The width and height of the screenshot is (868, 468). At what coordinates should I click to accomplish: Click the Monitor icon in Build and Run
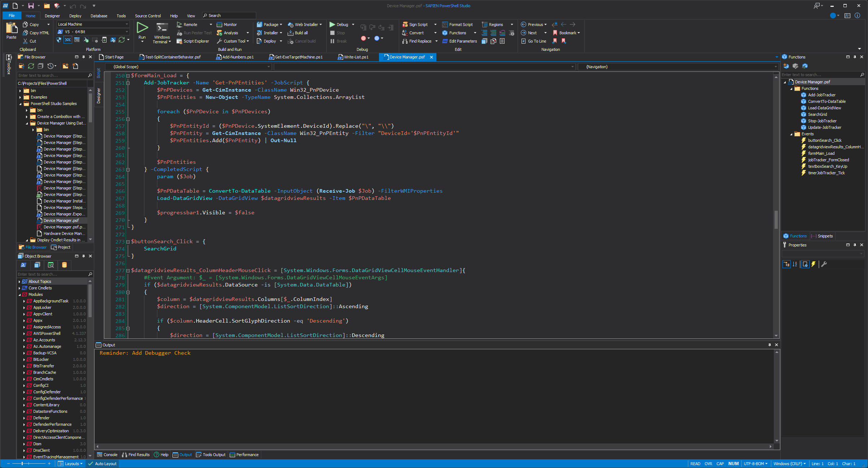point(219,25)
